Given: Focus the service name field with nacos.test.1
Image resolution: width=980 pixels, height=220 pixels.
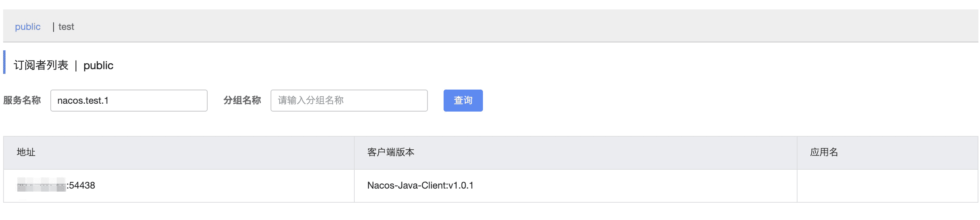Looking at the screenshot, I should 129,101.
